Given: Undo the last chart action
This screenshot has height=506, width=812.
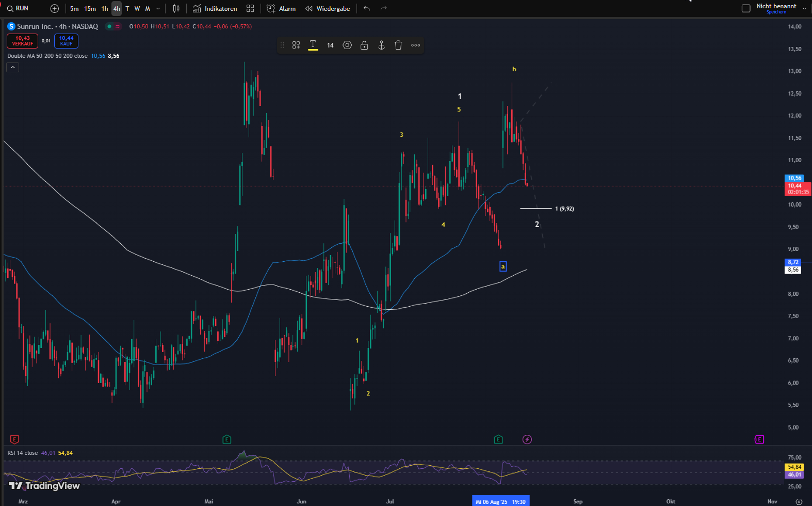Looking at the screenshot, I should click(367, 9).
